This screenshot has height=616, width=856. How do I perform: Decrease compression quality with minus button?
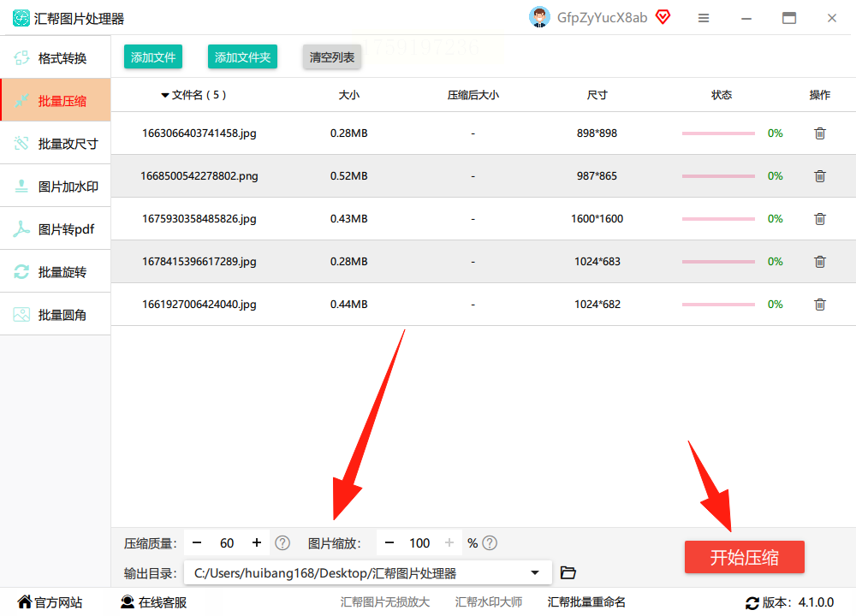197,543
